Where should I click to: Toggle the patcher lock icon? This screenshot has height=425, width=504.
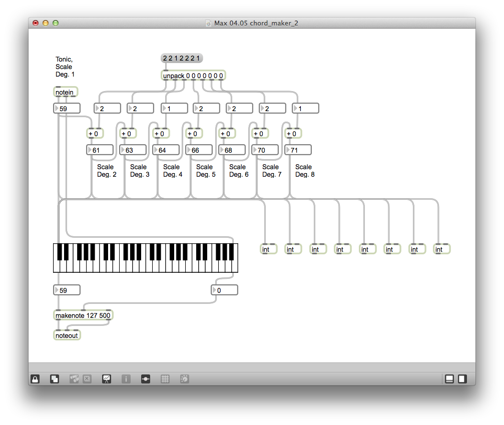[x=35, y=379]
